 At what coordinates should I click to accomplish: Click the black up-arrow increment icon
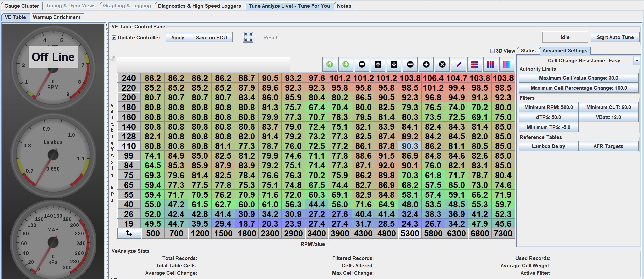(378, 64)
